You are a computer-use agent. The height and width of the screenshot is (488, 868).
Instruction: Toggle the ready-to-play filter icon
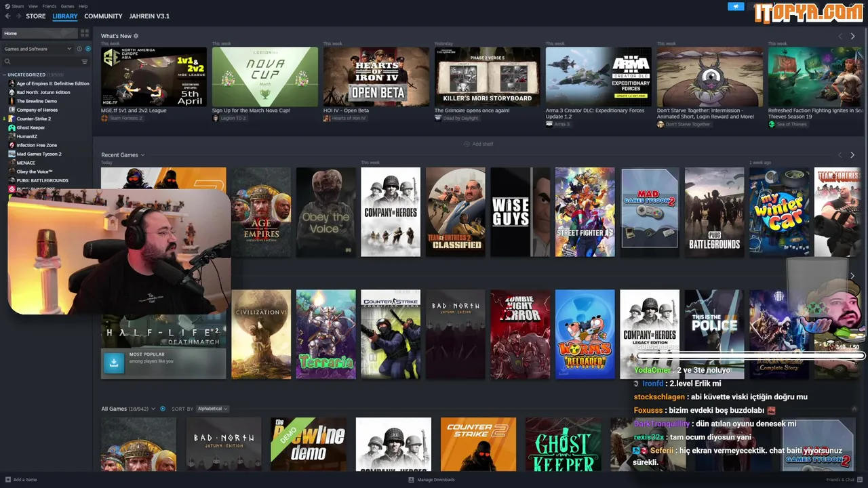tap(87, 49)
